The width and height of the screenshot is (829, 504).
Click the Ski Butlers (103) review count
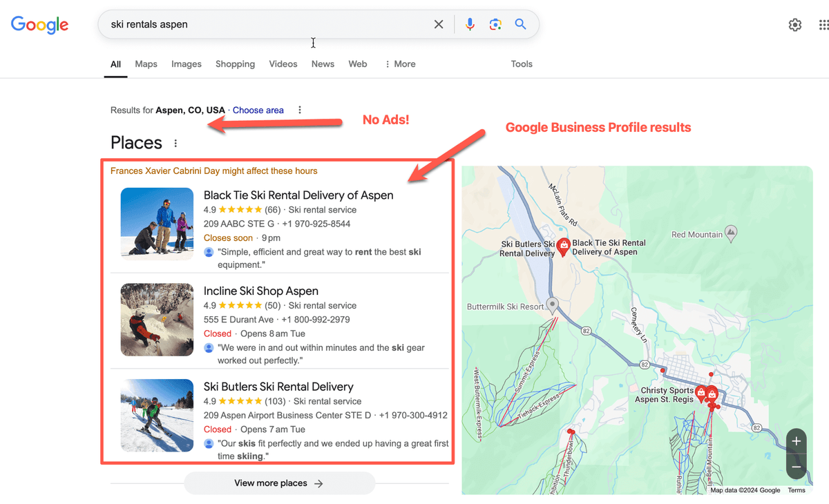tap(275, 401)
